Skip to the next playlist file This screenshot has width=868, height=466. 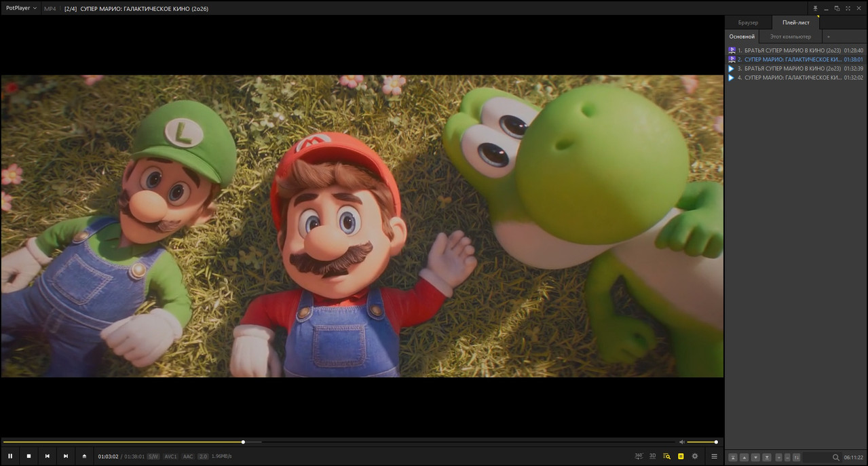click(x=66, y=457)
